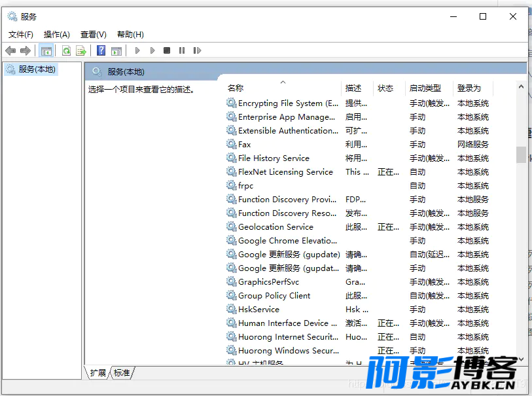Select Geolocation Service name
Screen dimensions: 532x396
tap(275, 227)
